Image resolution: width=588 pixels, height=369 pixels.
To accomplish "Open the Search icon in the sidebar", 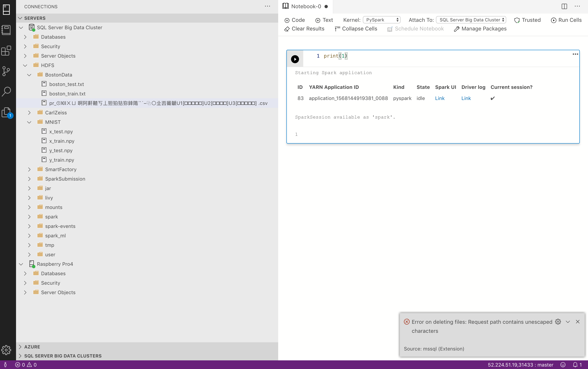I will pyautogui.click(x=7, y=92).
